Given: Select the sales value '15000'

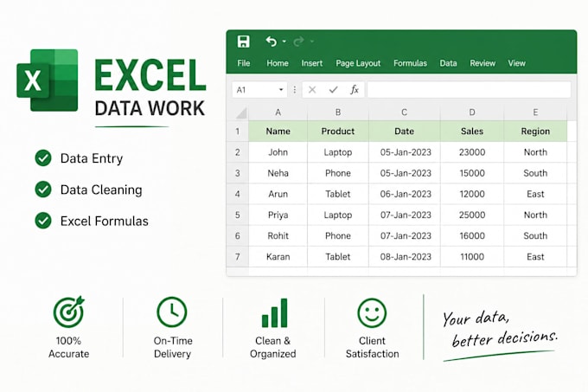Looking at the screenshot, I should click(472, 173).
